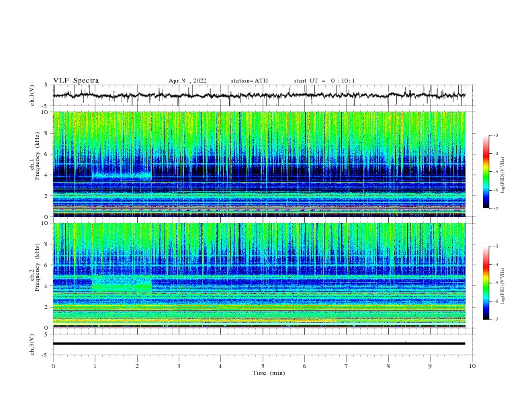Click the upper colorbar 'log(PSD)(V²/Hz)' label
Screen dimensions: 532x411
502,175
